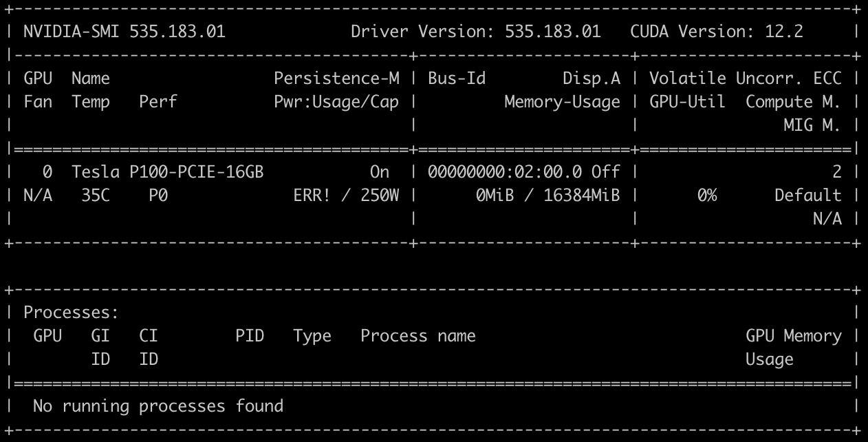Click the P0 performance state value
The image size is (868, 442).
(x=158, y=196)
